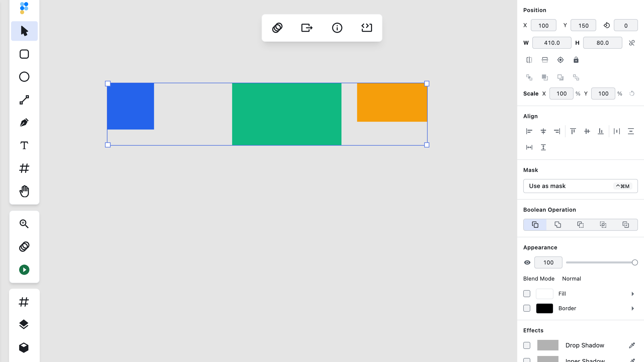The image size is (644, 362).
Task: Expand the Border options arrow
Action: 633,308
